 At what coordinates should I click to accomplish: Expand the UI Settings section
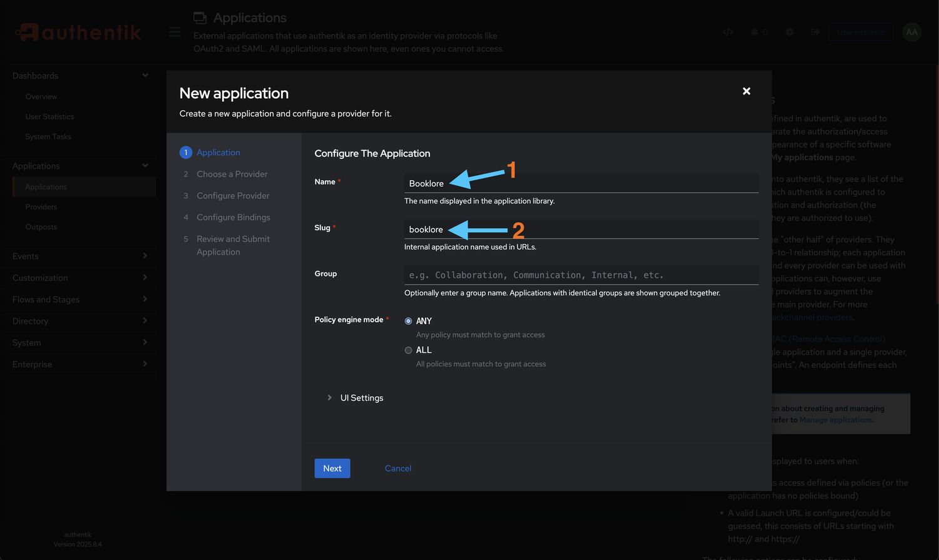click(356, 397)
